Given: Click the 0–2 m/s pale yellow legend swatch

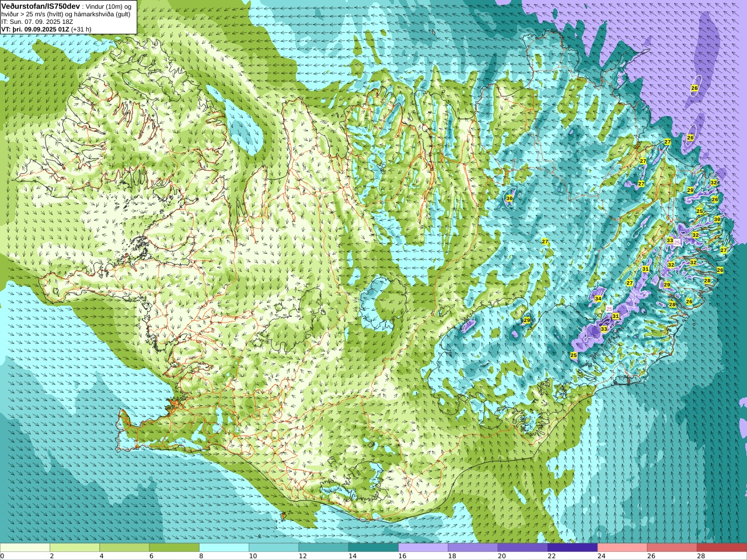Looking at the screenshot, I should (25, 548).
